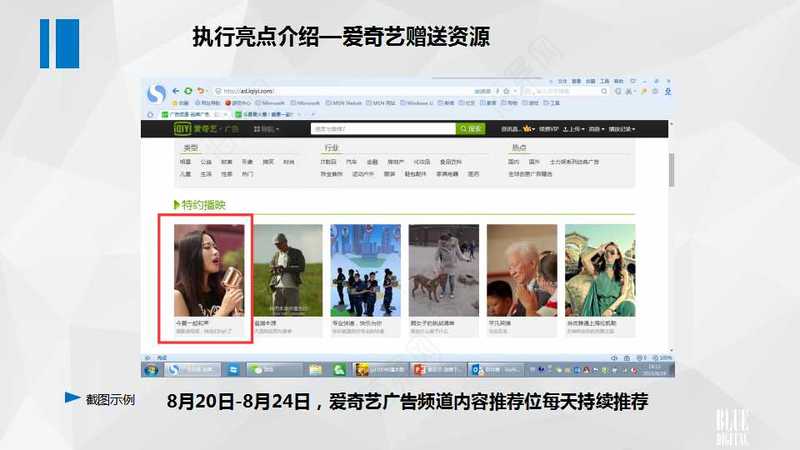Click the orange undo/restore tab arrow
The width and height of the screenshot is (800, 450).
tap(201, 91)
